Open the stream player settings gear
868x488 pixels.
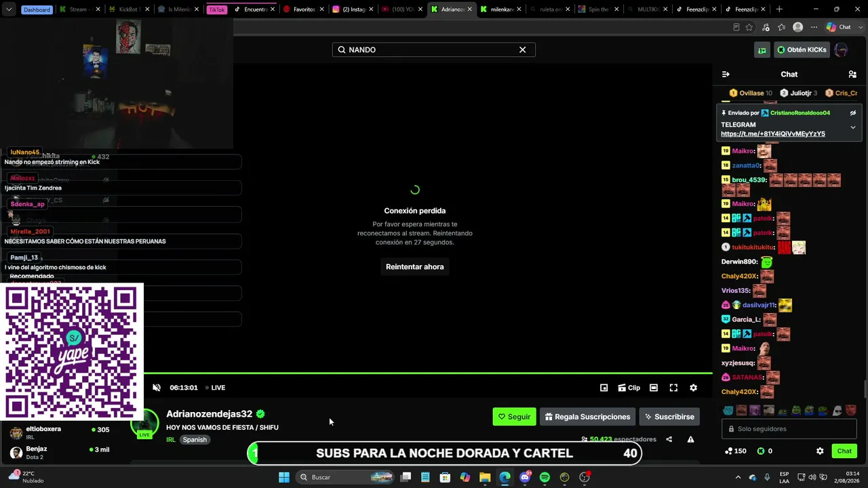pos(693,388)
